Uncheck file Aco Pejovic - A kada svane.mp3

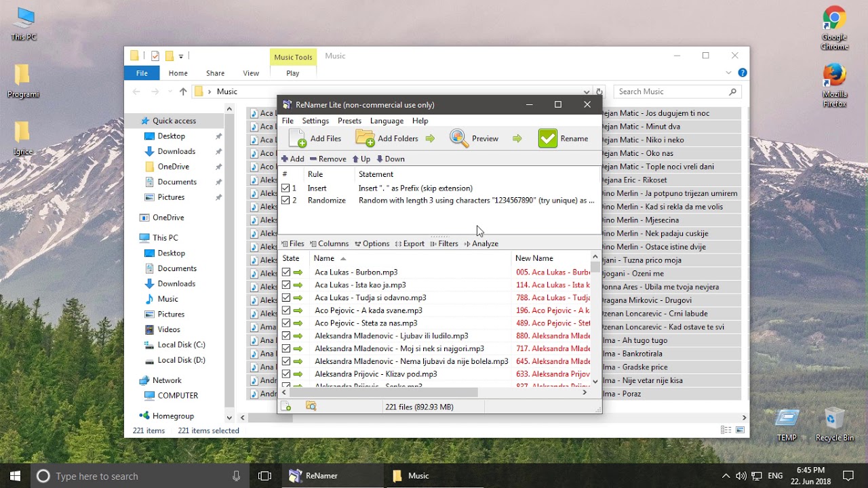tap(286, 310)
